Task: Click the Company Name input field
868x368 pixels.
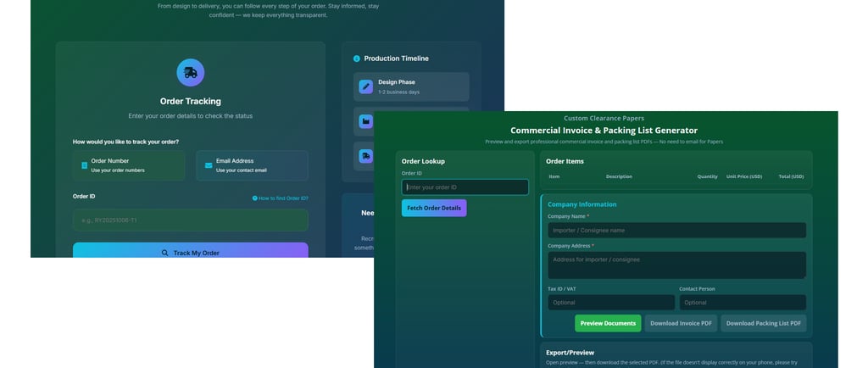Action: [x=677, y=230]
